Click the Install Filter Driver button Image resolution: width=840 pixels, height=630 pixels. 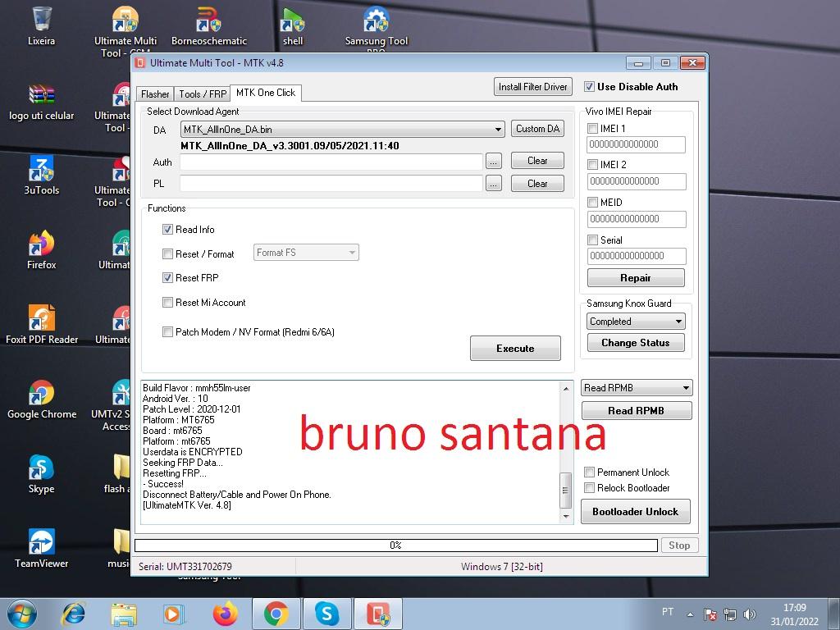[x=533, y=87]
